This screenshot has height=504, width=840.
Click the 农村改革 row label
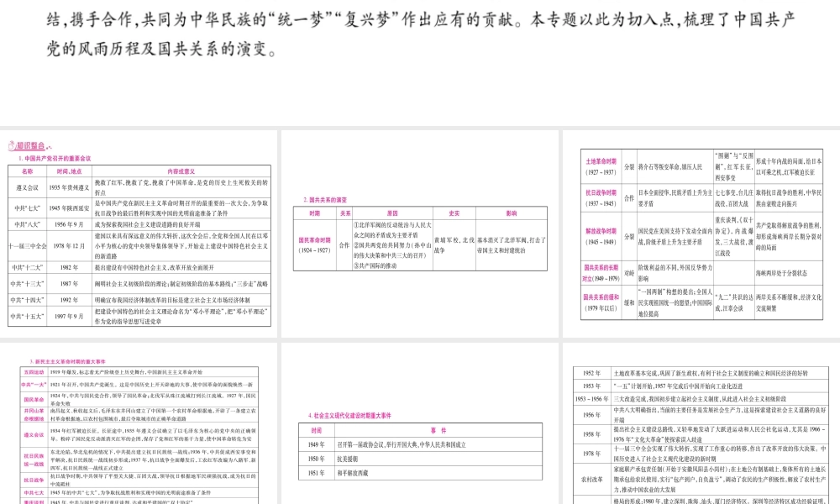point(592,480)
